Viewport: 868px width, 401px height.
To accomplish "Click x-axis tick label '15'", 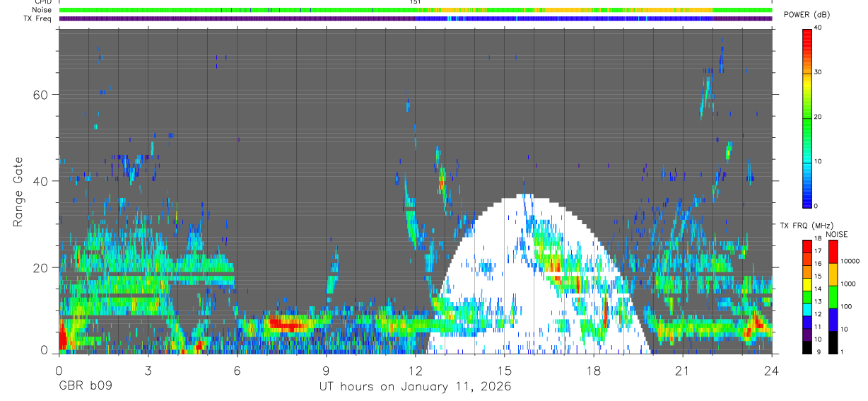I will click(x=504, y=371).
